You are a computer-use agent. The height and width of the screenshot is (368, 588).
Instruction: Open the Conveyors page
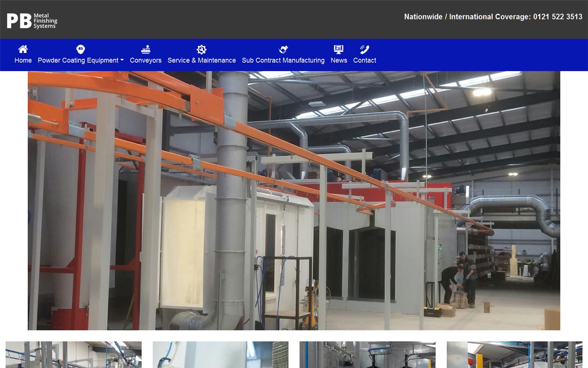tap(145, 60)
